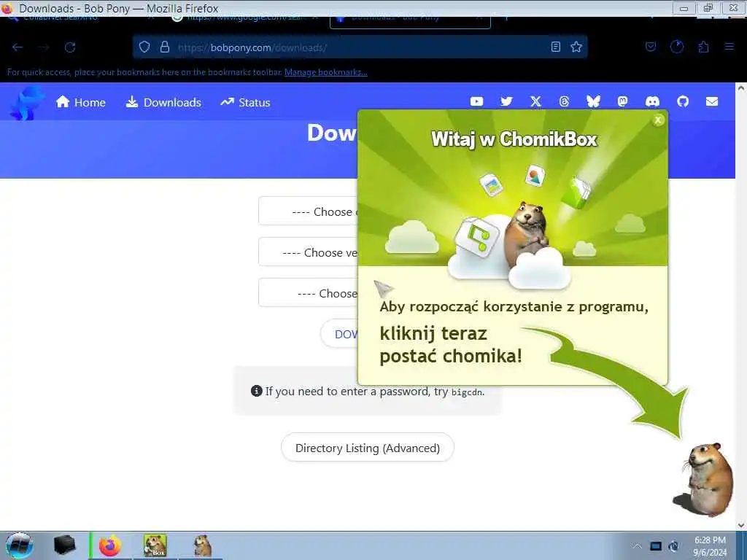Click the circular icon between Pocket and Extensions
Viewport: 747px width, 560px height.
[677, 47]
